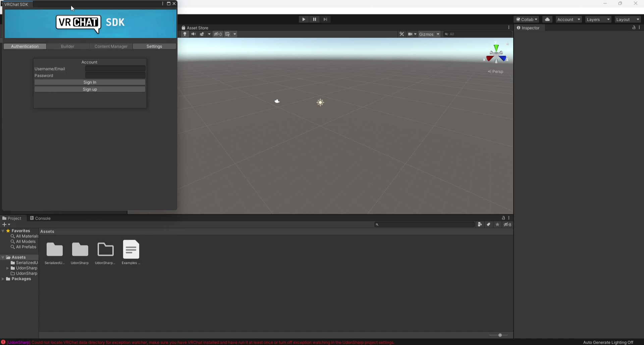
Task: Click the Project panel search field
Action: (x=425, y=225)
